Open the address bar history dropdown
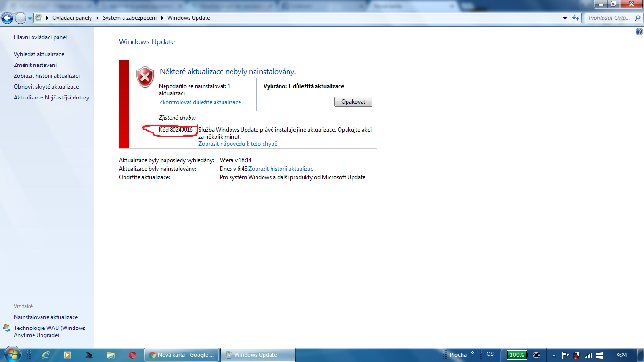Screen dimensions: 644x362 (x=565, y=18)
